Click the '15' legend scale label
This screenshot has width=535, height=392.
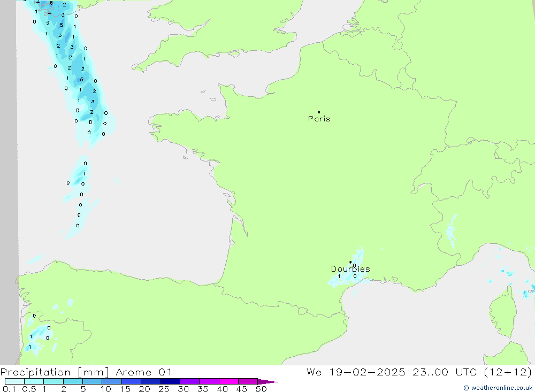click(125, 389)
